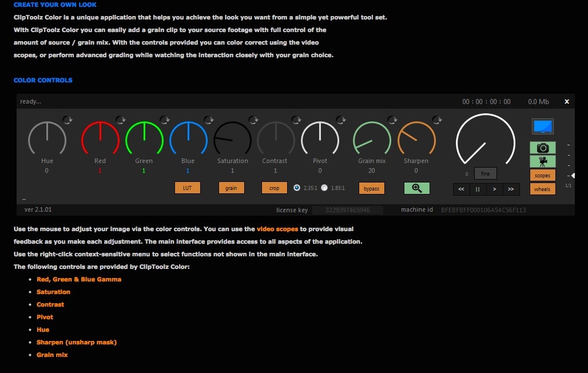Open the Pivot link in the controls list
Image resolution: width=588 pixels, height=373 pixels.
tap(45, 317)
